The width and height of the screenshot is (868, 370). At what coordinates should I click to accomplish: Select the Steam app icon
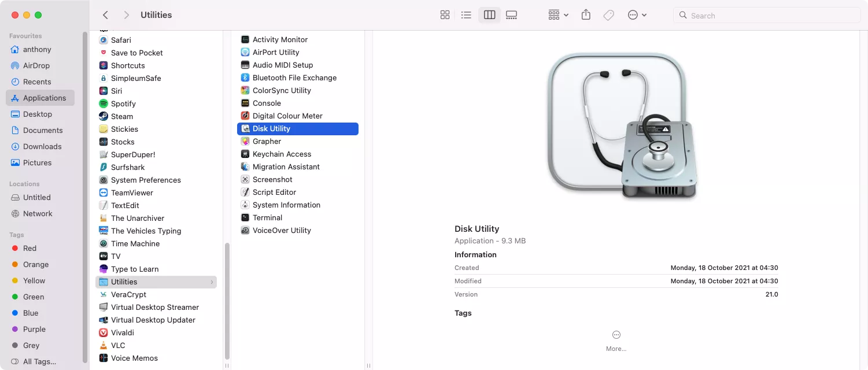click(104, 116)
